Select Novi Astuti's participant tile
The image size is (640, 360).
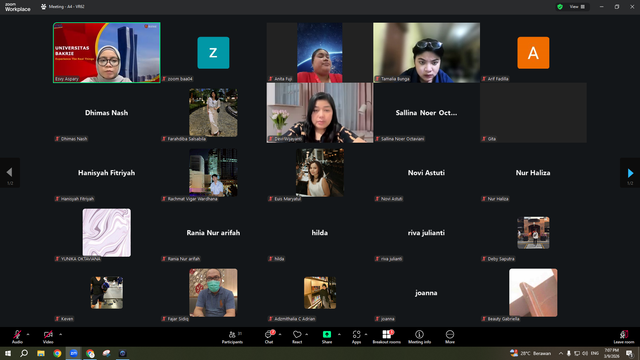tap(427, 173)
